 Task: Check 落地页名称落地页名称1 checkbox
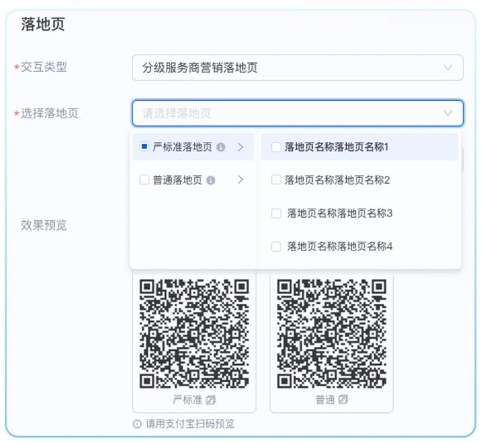(x=276, y=147)
